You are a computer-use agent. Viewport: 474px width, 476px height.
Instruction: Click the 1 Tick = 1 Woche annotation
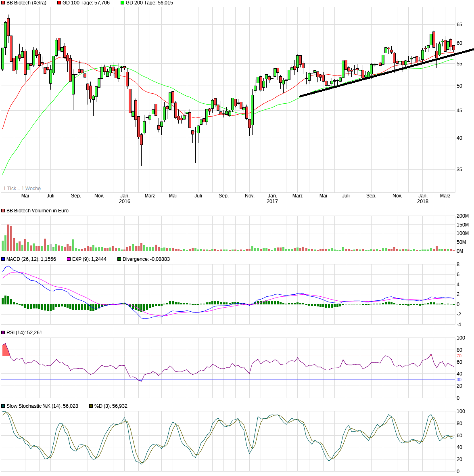22,188
